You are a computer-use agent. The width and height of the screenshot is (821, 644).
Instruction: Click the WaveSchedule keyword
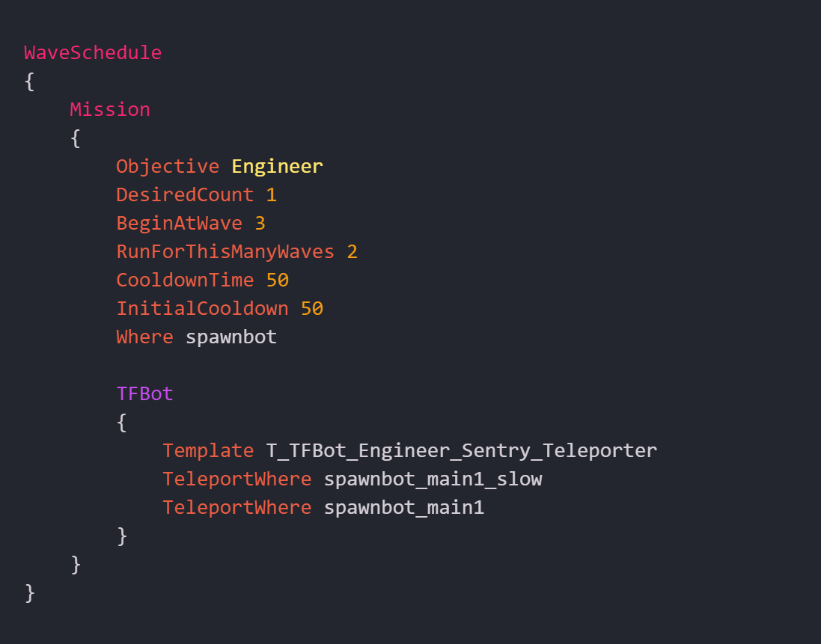[x=93, y=53]
